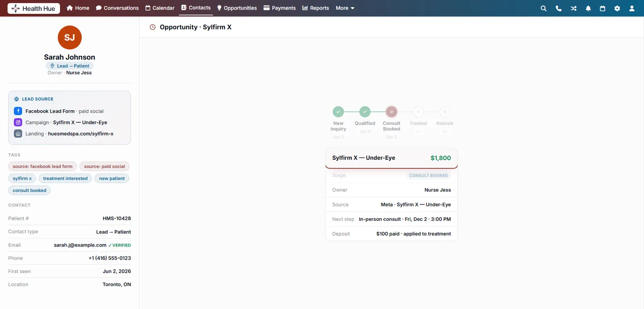
Task: Select the Qualified stage marker
Action: (365, 111)
